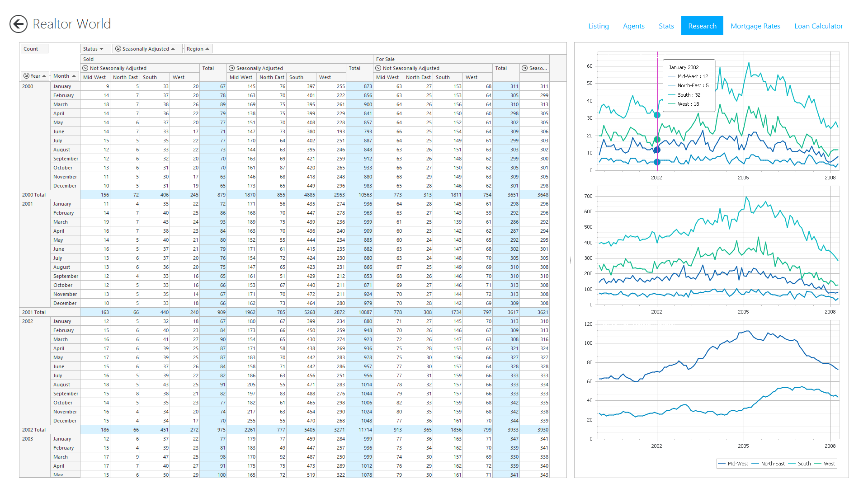
Task: Collapse Sold Not Seasonally Adjusted group
Action: 85,68
